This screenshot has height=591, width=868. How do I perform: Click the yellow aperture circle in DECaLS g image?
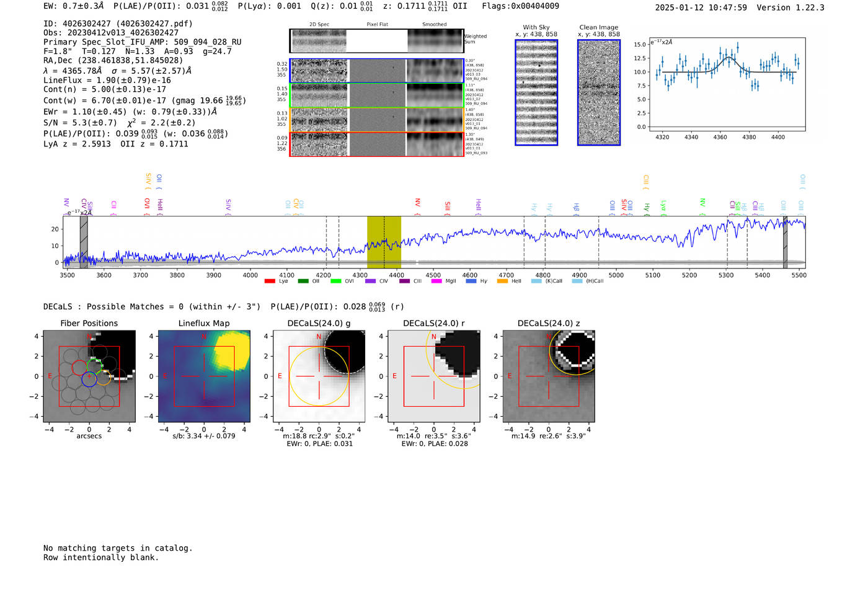click(x=319, y=376)
